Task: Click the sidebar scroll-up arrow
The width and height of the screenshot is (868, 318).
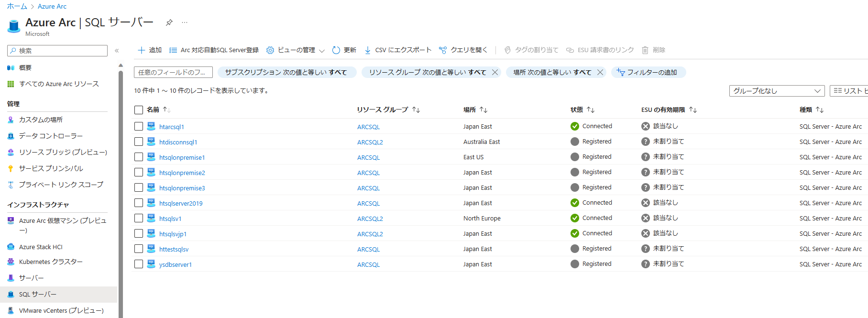Action: [121, 65]
